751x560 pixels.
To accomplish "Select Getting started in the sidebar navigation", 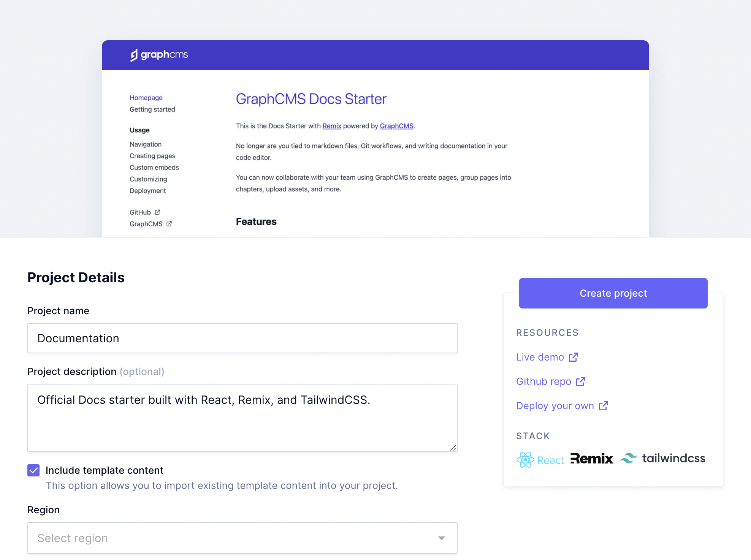I will coord(152,109).
